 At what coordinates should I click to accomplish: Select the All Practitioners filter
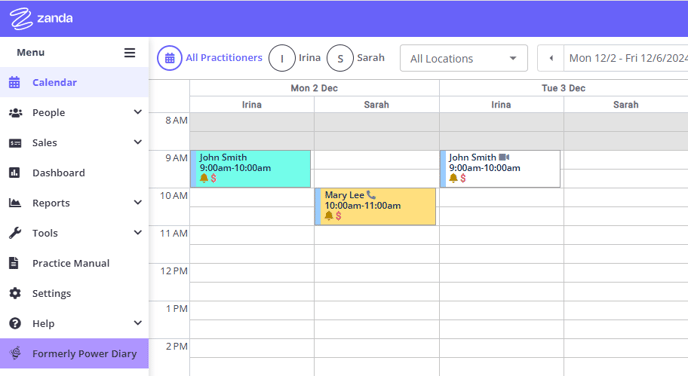[x=210, y=58]
